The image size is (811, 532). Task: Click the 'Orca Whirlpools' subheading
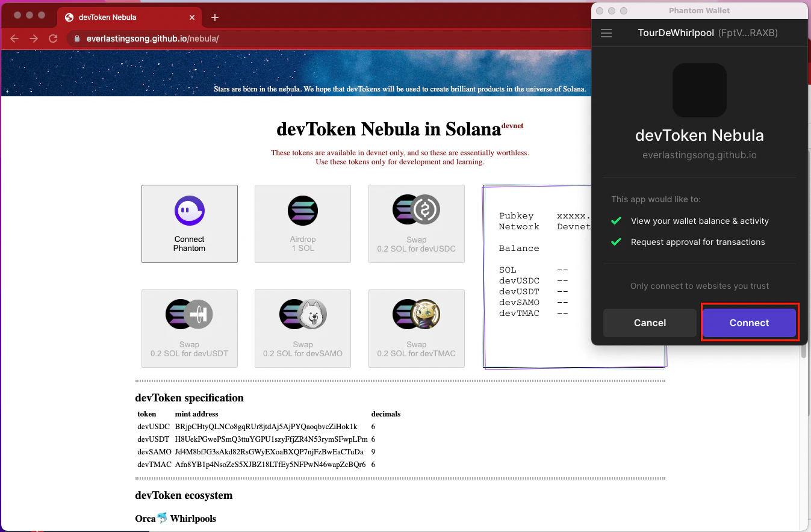pyautogui.click(x=176, y=518)
